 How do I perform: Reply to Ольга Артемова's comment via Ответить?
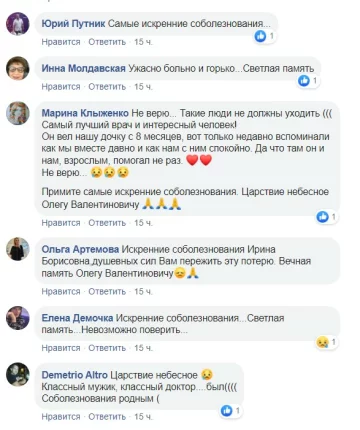[x=107, y=292]
